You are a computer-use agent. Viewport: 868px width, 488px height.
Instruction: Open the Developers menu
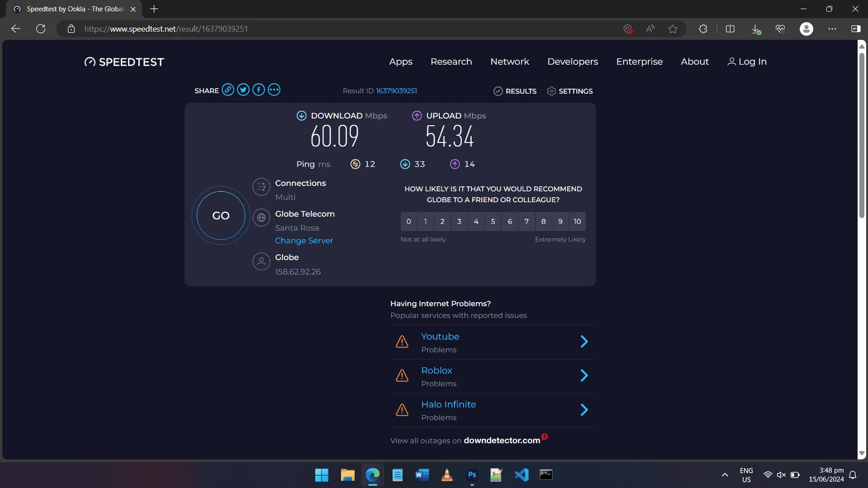point(573,62)
